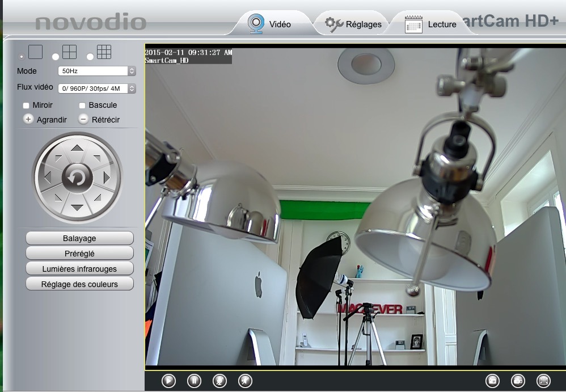The image size is (566, 392).
Task: Click the 2x2 grid layout icon
Action: (x=69, y=52)
